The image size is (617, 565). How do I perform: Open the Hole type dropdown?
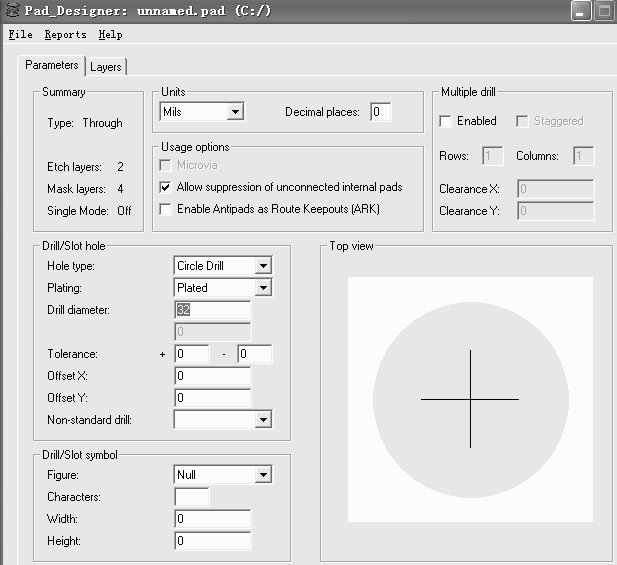pos(223,266)
